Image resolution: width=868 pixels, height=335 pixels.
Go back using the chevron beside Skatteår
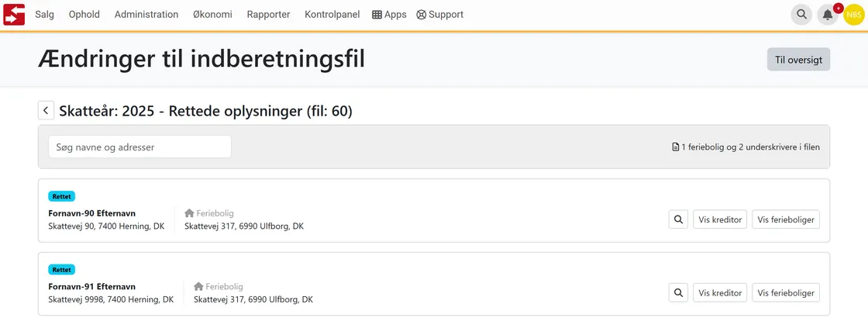coord(46,111)
